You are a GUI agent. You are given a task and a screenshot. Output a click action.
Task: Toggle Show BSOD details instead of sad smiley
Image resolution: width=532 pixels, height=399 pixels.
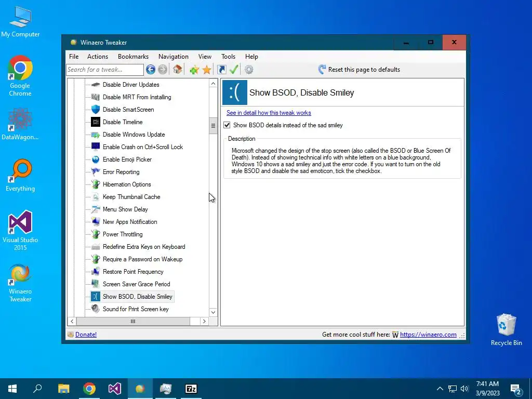227,125
